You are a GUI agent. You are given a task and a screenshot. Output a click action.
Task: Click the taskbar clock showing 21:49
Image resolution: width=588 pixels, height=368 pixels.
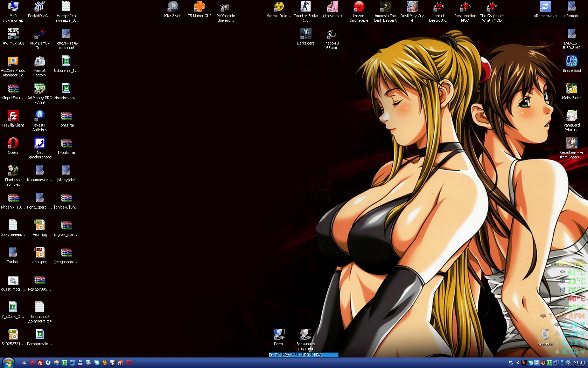(x=579, y=363)
